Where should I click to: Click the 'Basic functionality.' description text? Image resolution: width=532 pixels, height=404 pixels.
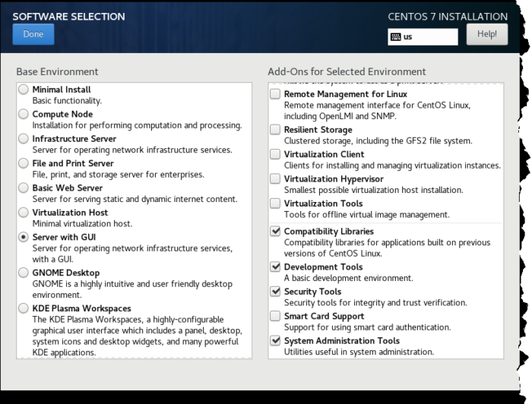(x=67, y=101)
